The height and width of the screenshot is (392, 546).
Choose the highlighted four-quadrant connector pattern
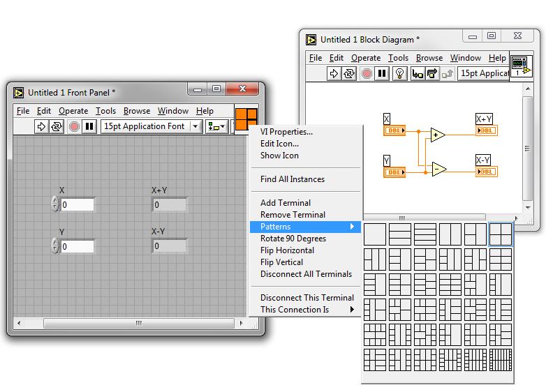tap(501, 234)
